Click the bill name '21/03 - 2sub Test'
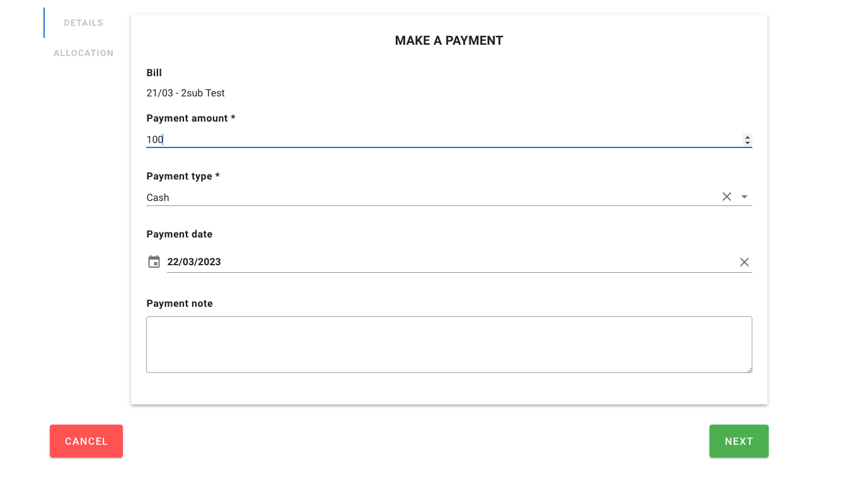Viewport: 850px width, 504px height. (x=185, y=93)
